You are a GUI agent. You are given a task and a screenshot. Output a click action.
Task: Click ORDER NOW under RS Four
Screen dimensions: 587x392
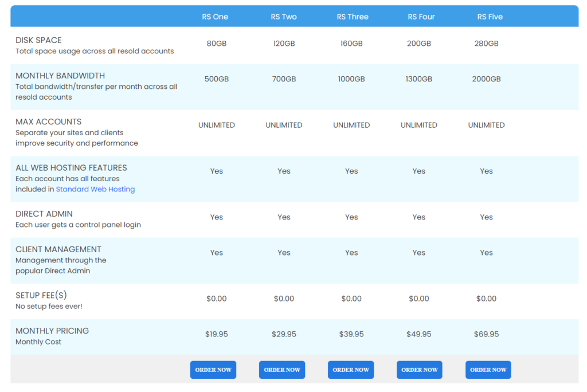(x=419, y=370)
